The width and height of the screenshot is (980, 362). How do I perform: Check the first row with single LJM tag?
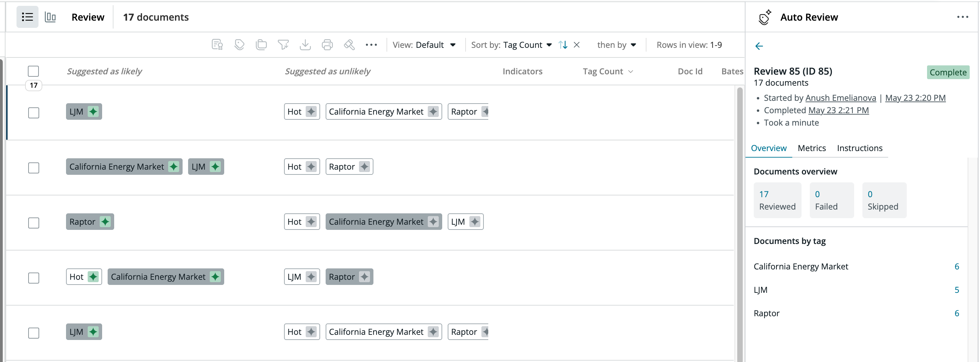[33, 113]
